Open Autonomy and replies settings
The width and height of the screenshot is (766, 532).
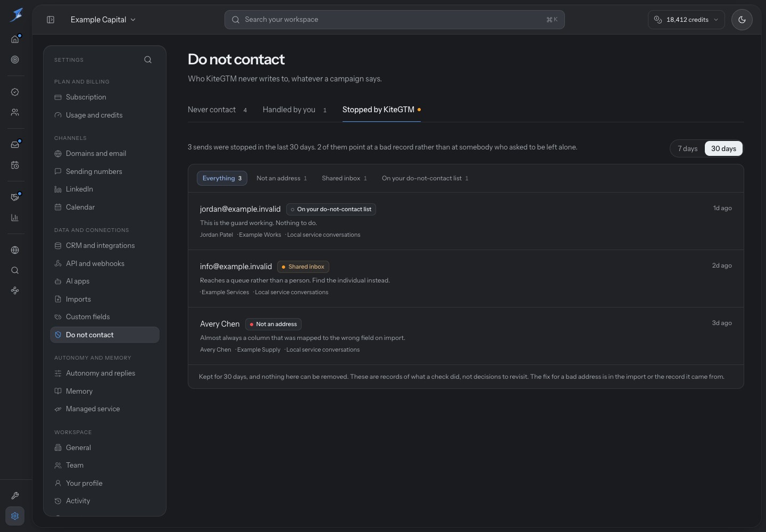click(105, 373)
